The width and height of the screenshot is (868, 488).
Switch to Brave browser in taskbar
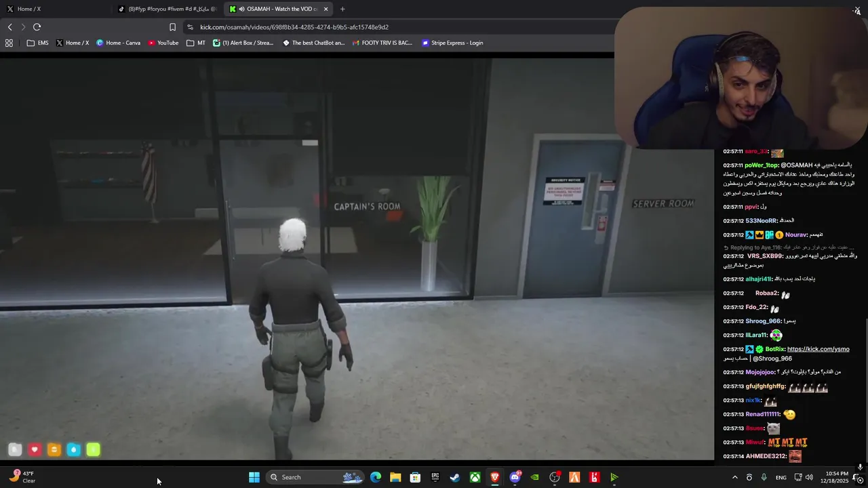[x=495, y=477]
